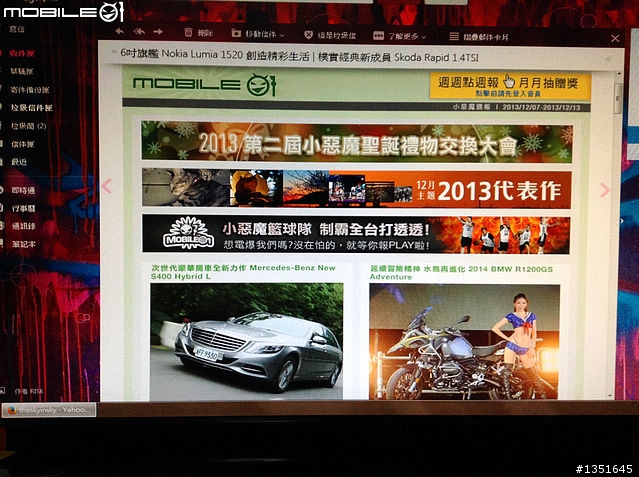Click the 摺疊郵件卡片 label

point(486,37)
